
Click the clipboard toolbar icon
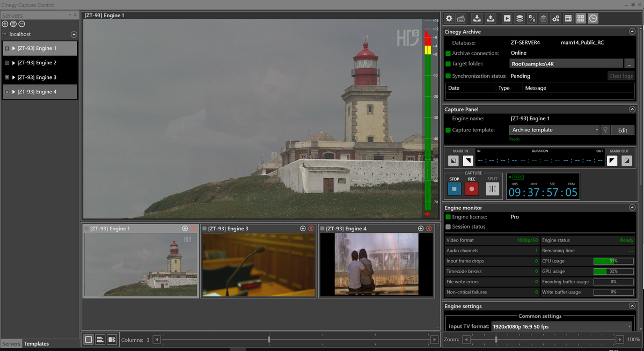pos(543,18)
